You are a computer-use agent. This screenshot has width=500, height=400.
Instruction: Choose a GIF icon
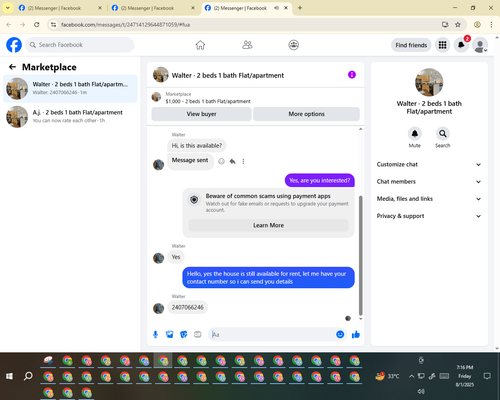pos(198,334)
